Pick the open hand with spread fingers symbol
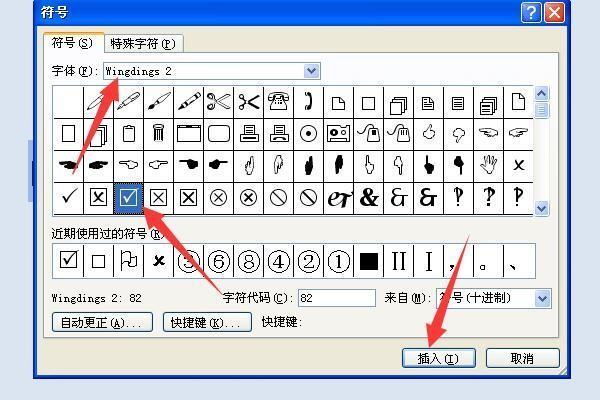Screen dimensions: 600x400 pyautogui.click(x=488, y=165)
